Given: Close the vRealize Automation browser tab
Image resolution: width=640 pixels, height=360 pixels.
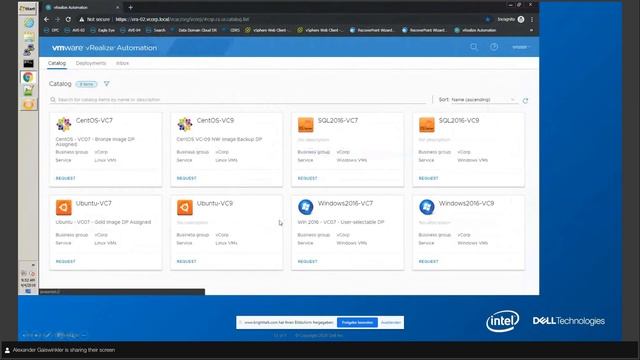Looking at the screenshot, I should [x=118, y=7].
